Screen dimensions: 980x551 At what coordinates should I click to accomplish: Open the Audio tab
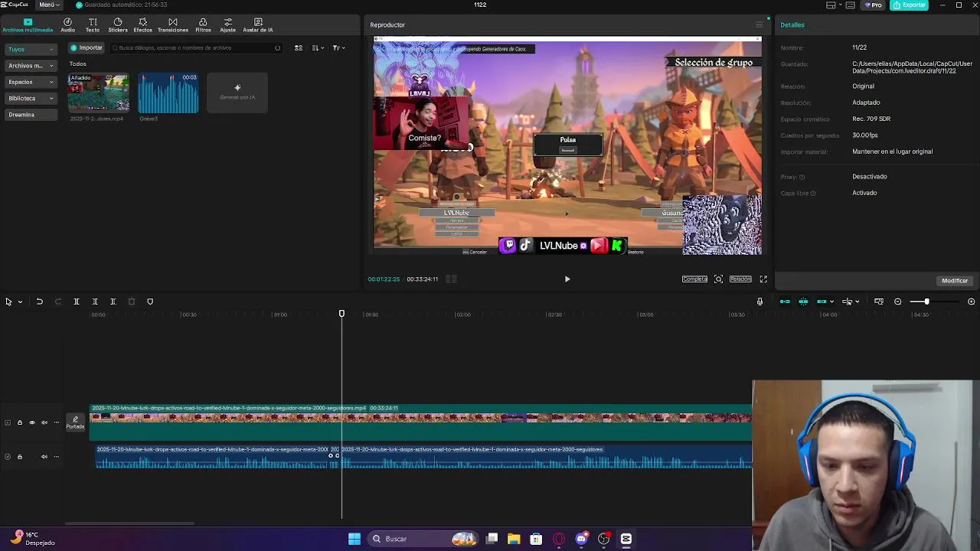(x=68, y=25)
